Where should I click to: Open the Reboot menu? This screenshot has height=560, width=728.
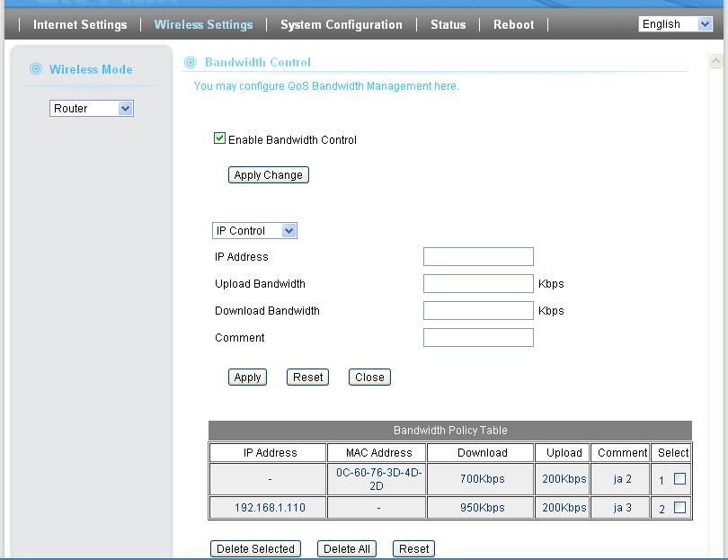513,24
